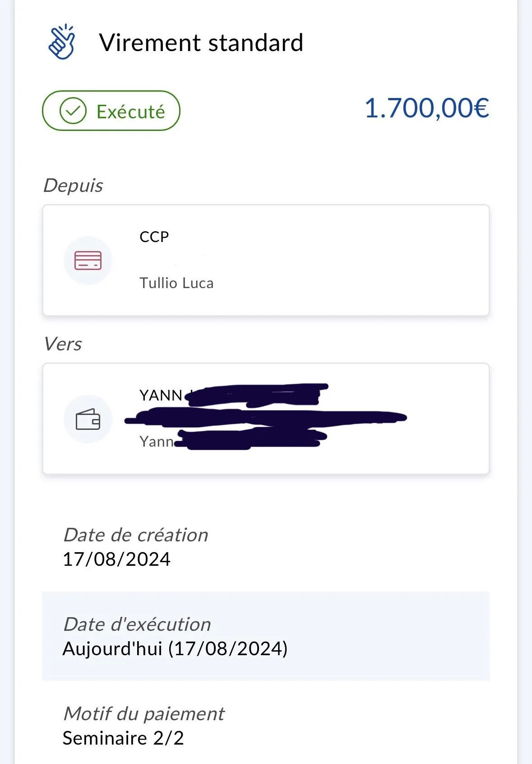Tap the Depuis section label
This screenshot has width=532, height=764.
click(x=73, y=186)
